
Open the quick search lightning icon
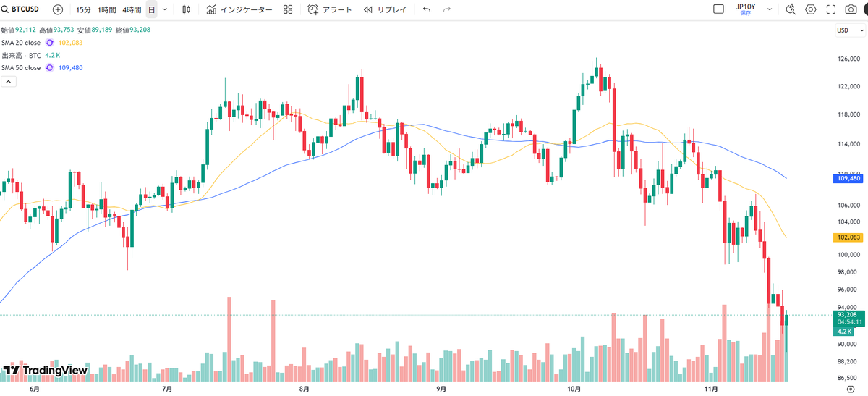coord(791,9)
